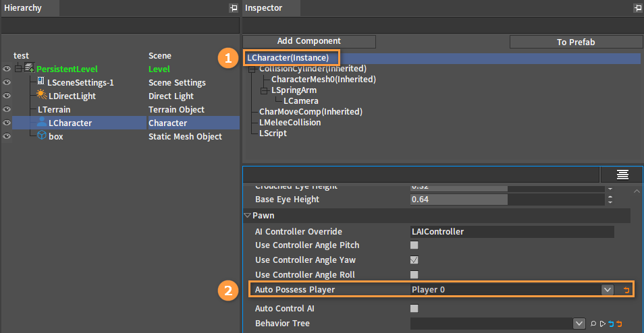Open Auto Possess Player dropdown
The width and height of the screenshot is (644, 333).
click(608, 290)
